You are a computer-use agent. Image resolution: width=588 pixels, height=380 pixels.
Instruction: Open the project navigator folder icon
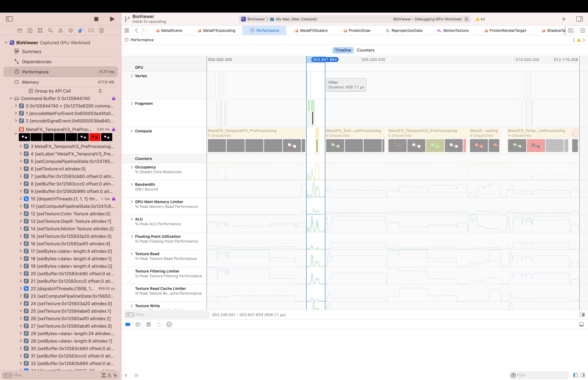(20, 31)
